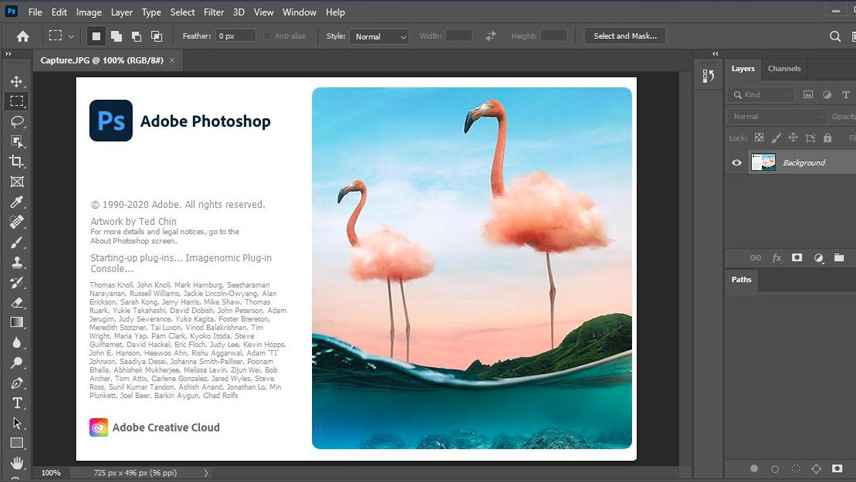This screenshot has width=856, height=482.
Task: Select the Spot Healing Brush tool
Action: pos(16,222)
